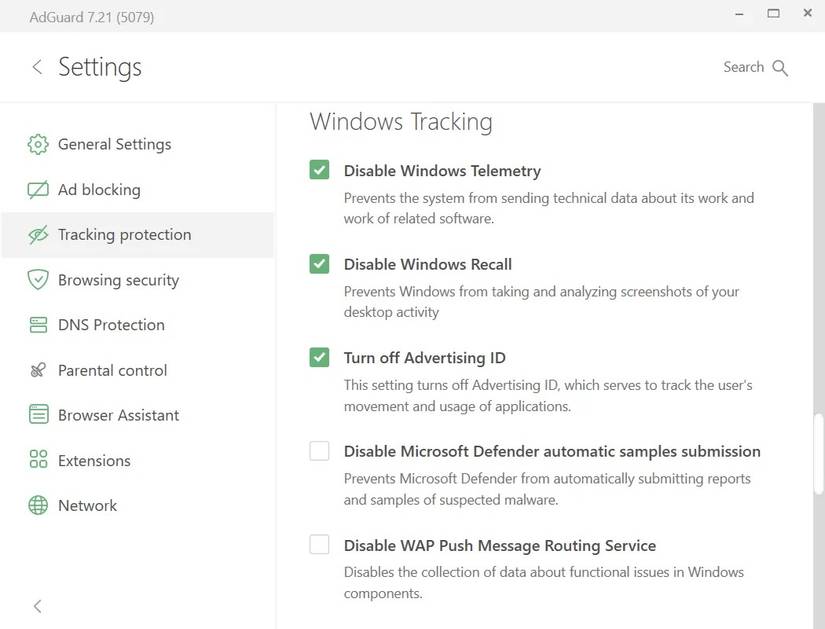
Task: Select the Ad blocking icon
Action: pyautogui.click(x=37, y=189)
